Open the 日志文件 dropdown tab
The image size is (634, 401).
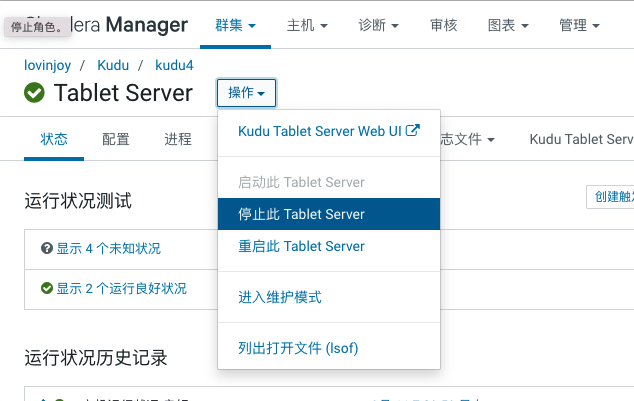(x=468, y=139)
